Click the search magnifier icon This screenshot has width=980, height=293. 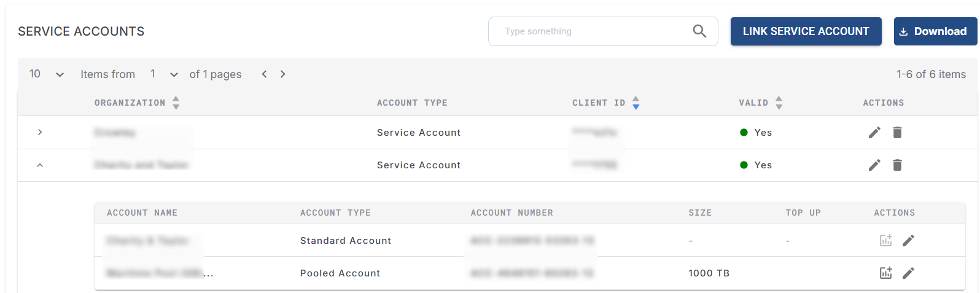[699, 31]
